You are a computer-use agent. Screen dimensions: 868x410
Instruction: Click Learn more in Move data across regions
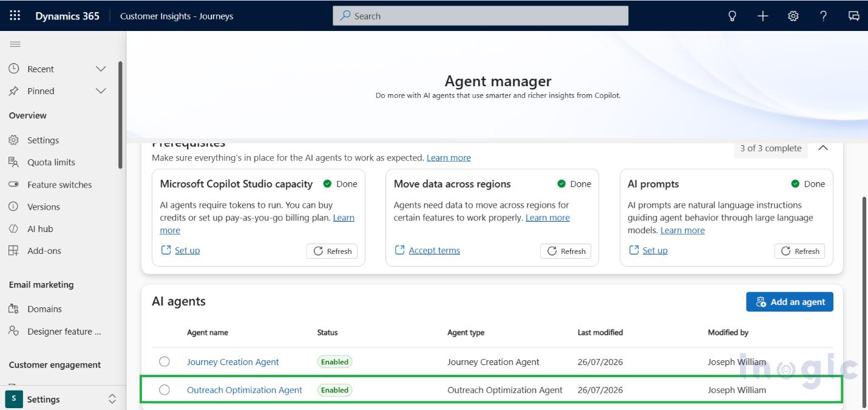point(548,217)
